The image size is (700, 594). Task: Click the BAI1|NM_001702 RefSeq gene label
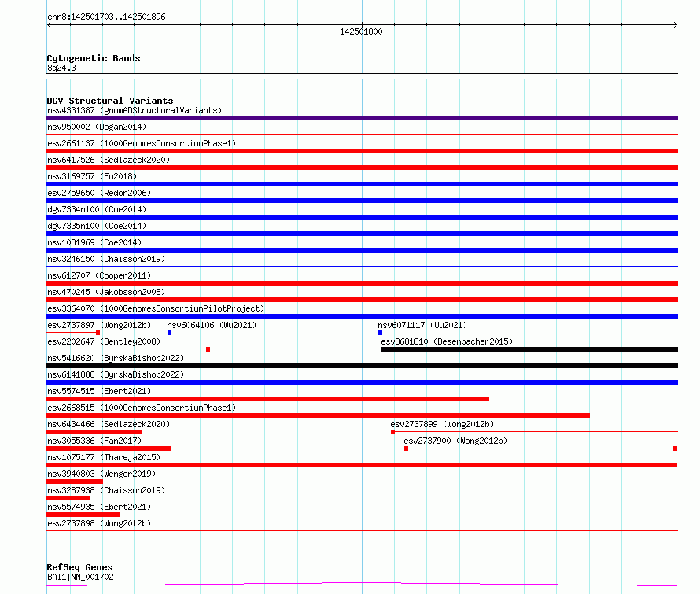click(x=80, y=577)
